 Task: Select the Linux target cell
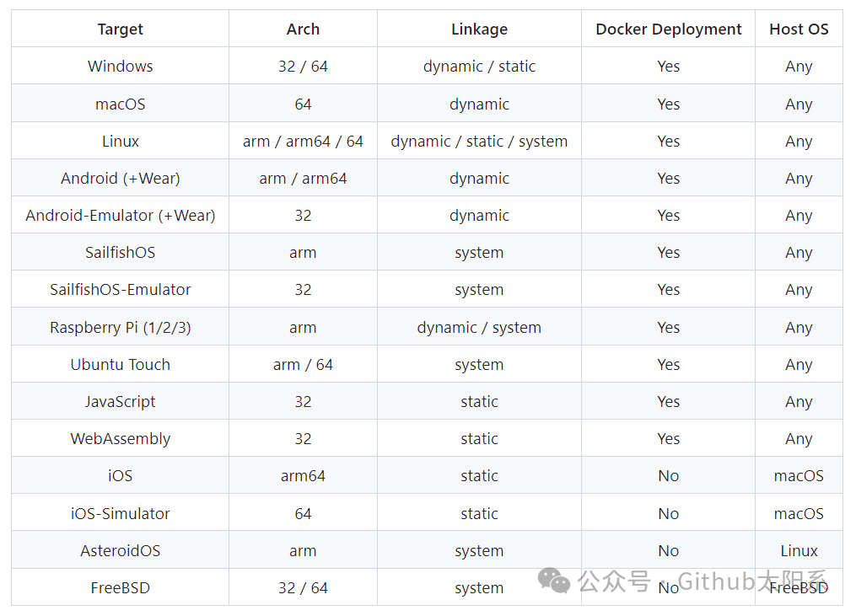[121, 142]
